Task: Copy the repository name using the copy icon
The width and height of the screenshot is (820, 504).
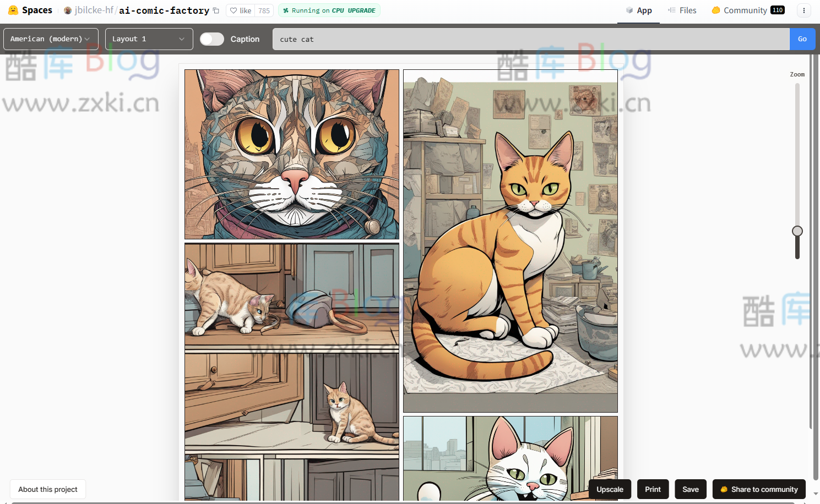Action: 215,10
